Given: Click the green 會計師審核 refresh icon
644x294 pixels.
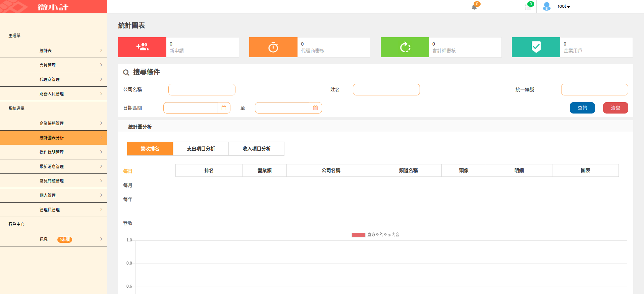Looking at the screenshot, I should [405, 47].
